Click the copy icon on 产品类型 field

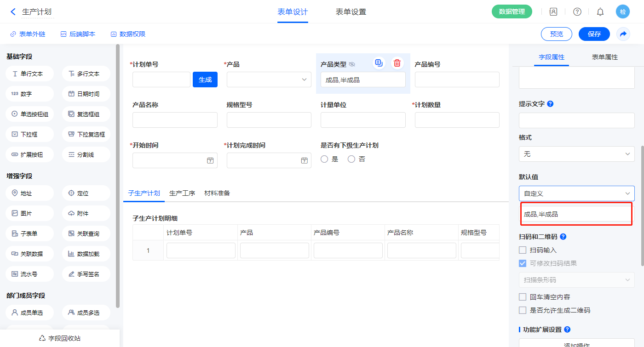tap(379, 63)
